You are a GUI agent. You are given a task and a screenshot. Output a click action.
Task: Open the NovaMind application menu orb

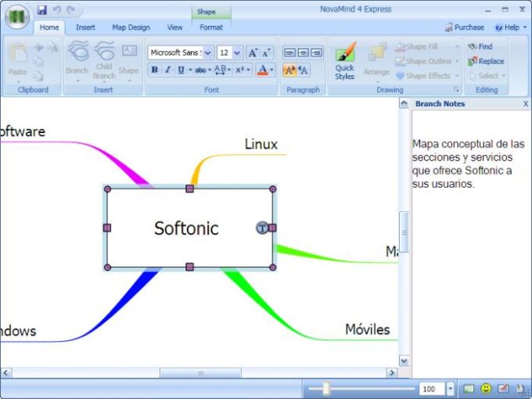(17, 18)
